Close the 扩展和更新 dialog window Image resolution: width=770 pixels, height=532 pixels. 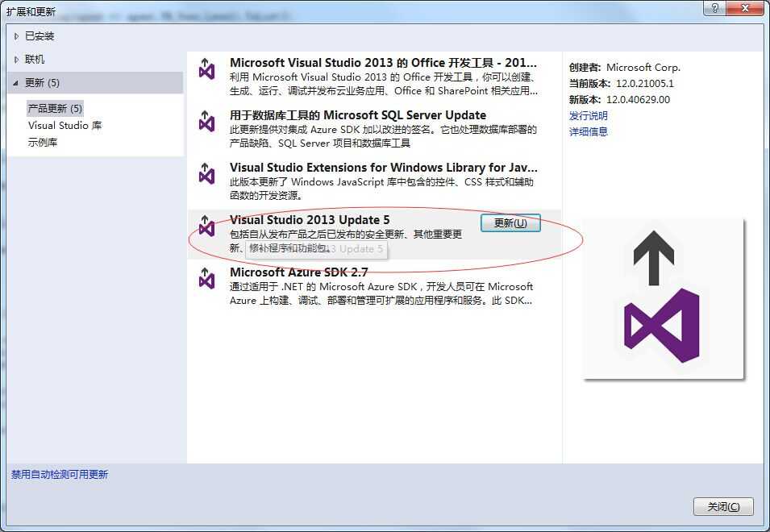745,8
